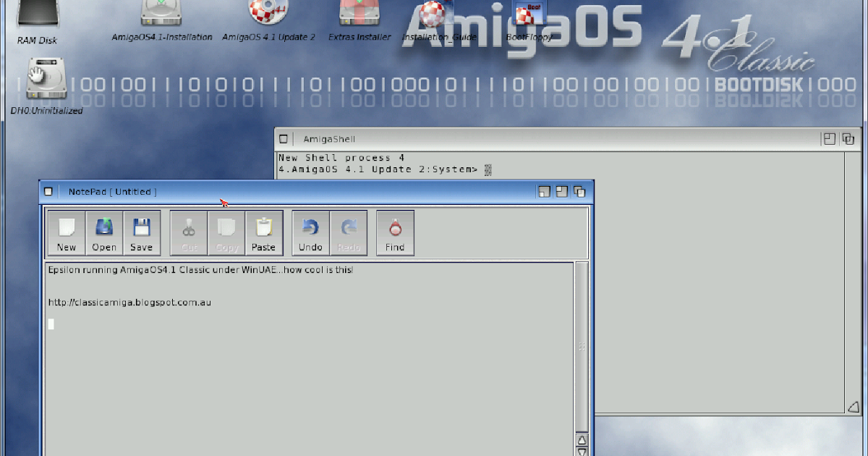Paste clipboard contents in NotePad
This screenshot has height=456, width=868.
point(264,232)
